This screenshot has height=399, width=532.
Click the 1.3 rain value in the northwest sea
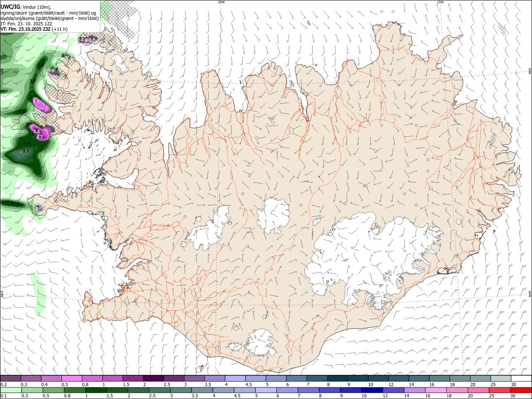click(x=40, y=66)
